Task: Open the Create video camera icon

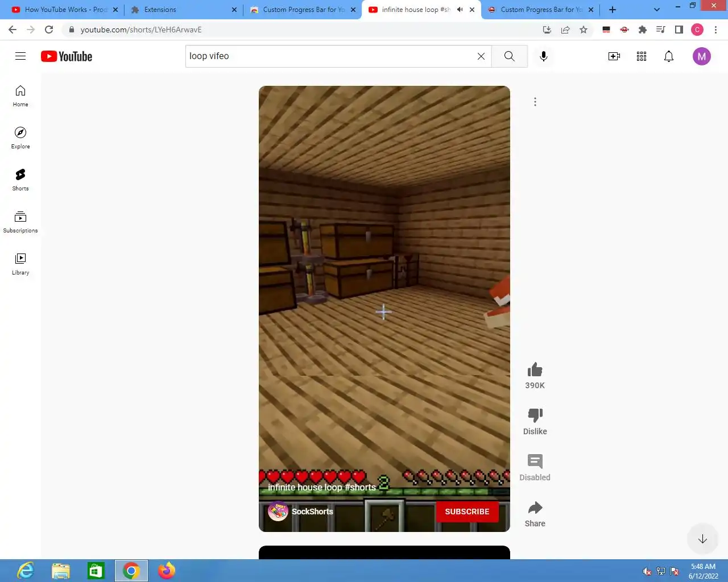Action: tap(614, 56)
